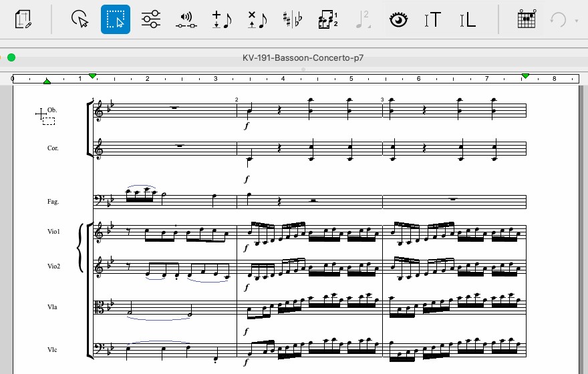The image size is (588, 374).
Task: Click the left green indent marker on ruler
Action: pyautogui.click(x=47, y=81)
